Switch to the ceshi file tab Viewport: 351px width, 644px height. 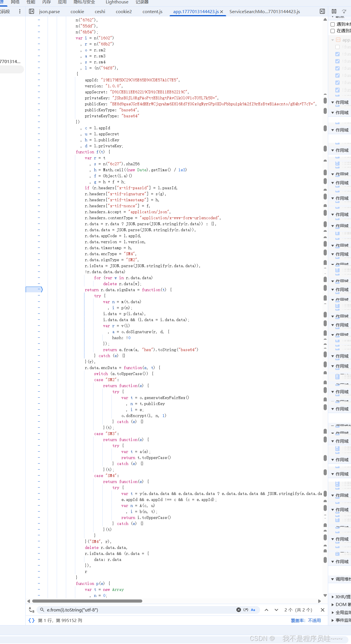pos(100,12)
